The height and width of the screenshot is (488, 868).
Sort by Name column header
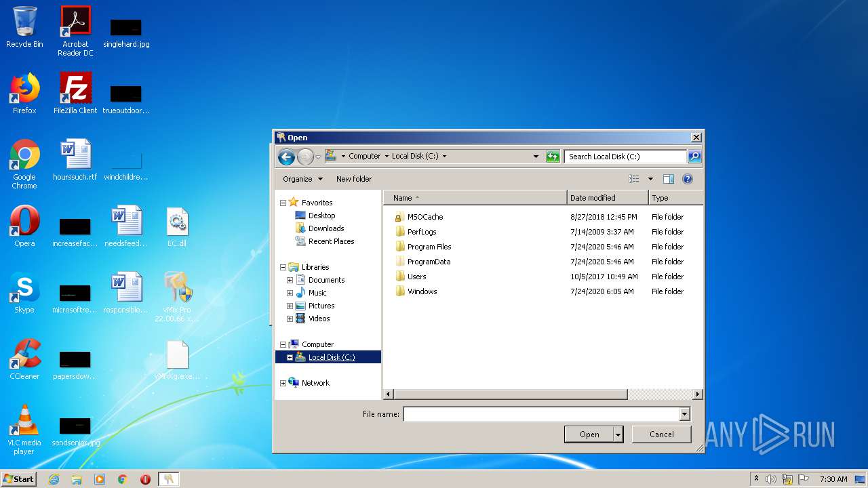(x=475, y=198)
